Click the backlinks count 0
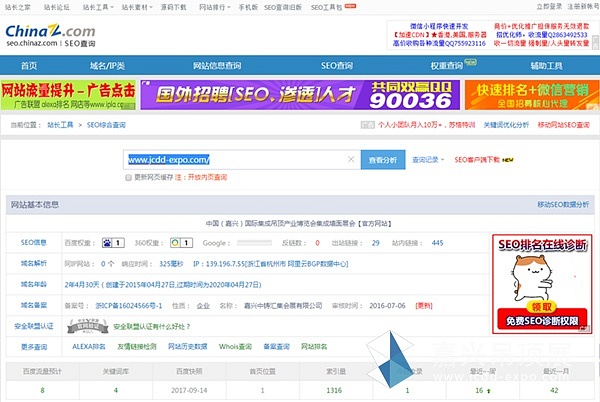The image size is (600, 402). [317, 243]
